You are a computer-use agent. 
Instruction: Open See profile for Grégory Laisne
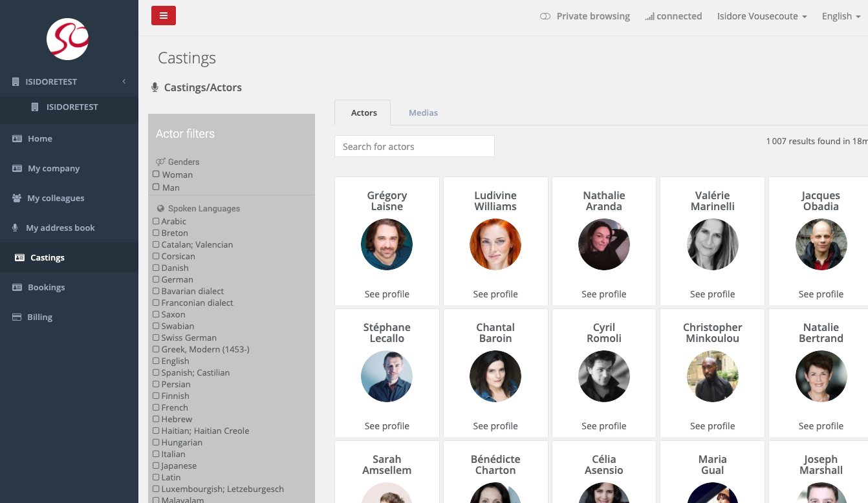point(387,294)
